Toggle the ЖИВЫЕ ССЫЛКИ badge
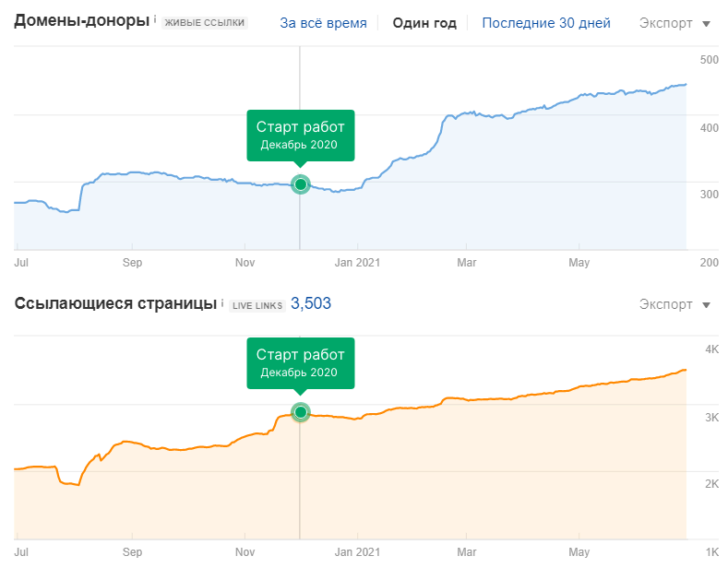 click(205, 23)
